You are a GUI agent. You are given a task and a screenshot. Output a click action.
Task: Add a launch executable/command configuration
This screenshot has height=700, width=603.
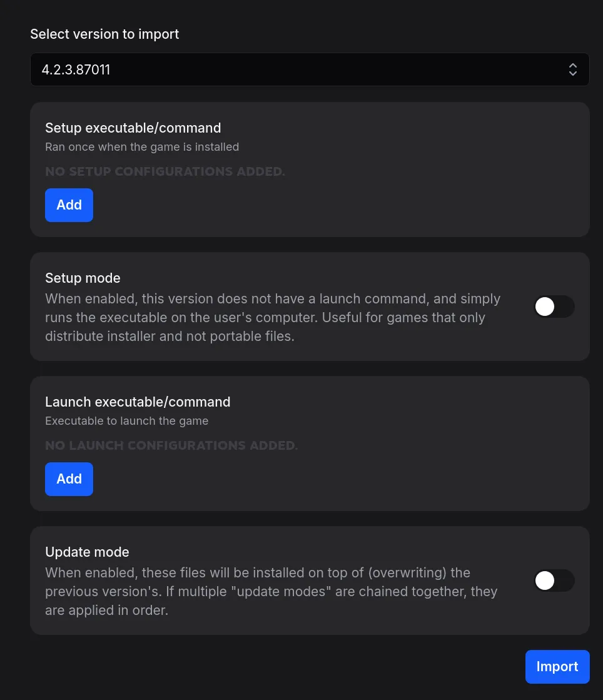69,479
